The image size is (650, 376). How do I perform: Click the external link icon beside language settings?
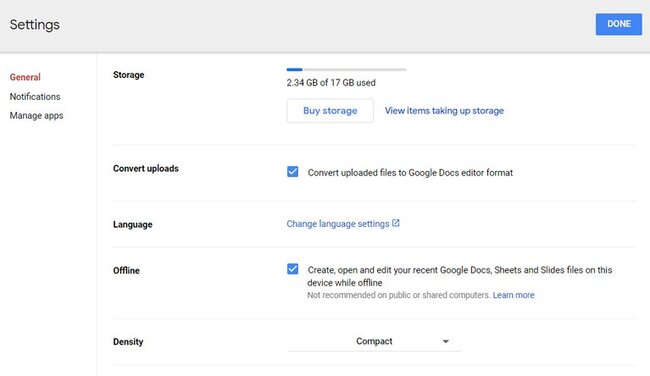[396, 223]
